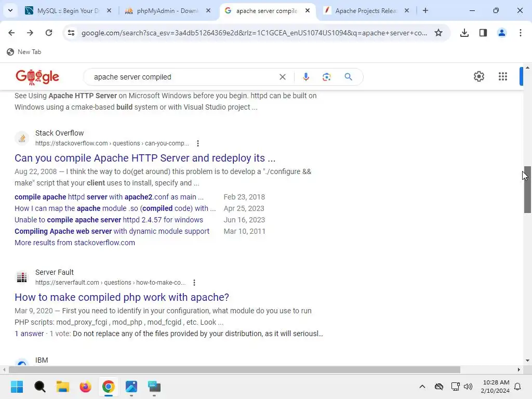
Task: Open Google apps grid
Action: click(503, 77)
